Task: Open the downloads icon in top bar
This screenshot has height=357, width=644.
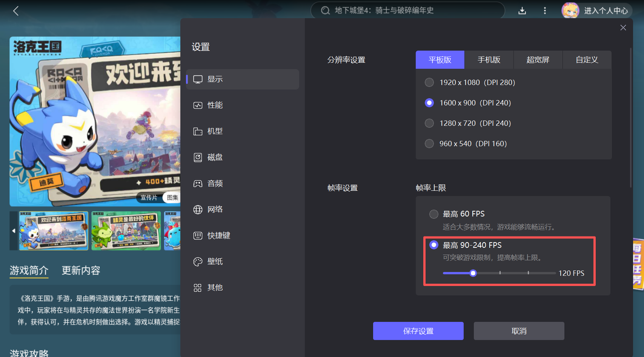Action: [522, 11]
